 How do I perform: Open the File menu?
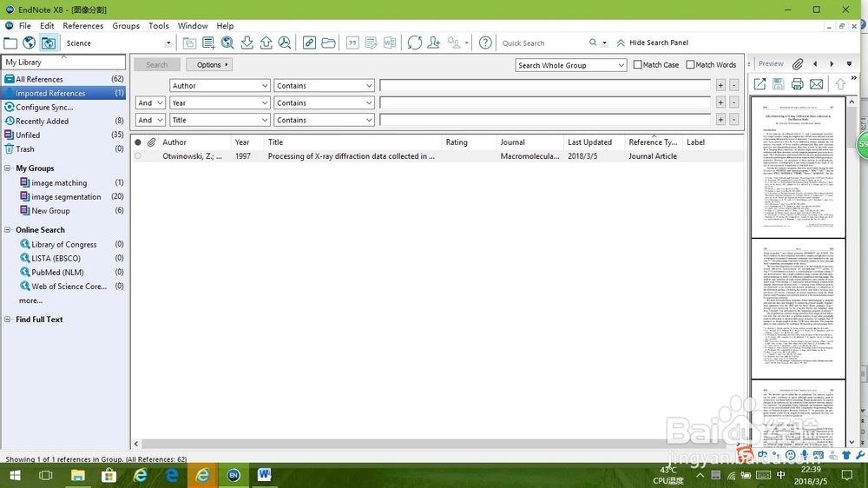point(25,25)
